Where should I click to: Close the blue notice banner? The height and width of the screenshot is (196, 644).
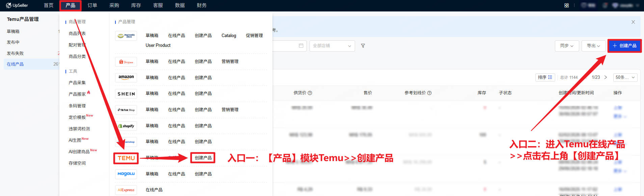click(633, 22)
